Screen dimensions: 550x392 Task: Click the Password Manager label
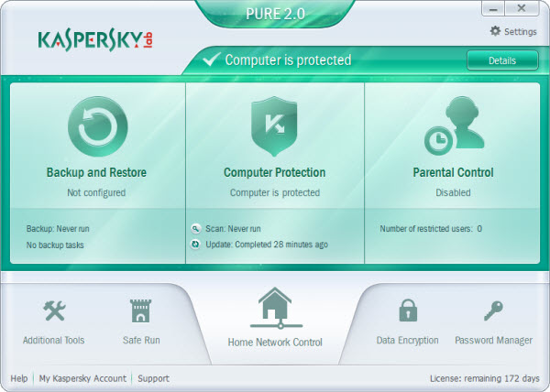tap(493, 340)
